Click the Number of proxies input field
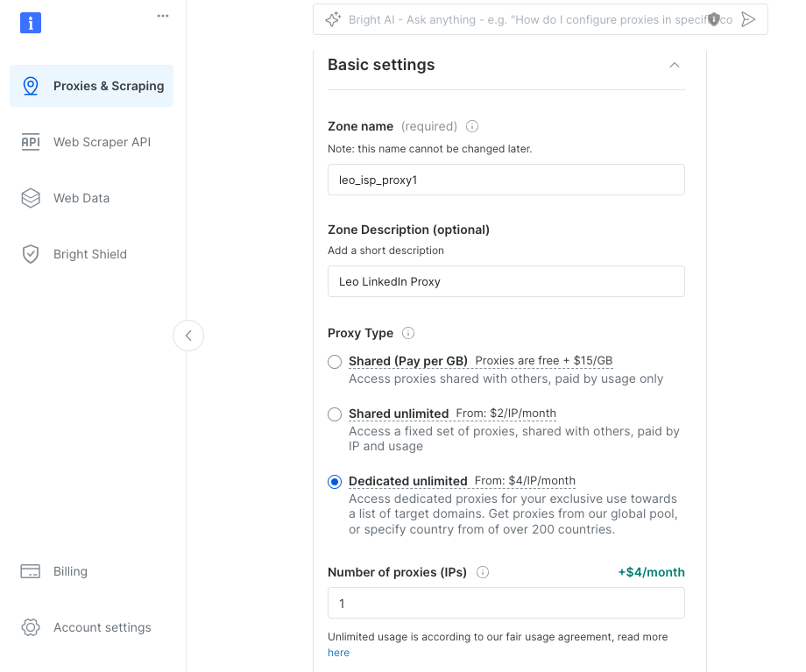 tap(506, 604)
